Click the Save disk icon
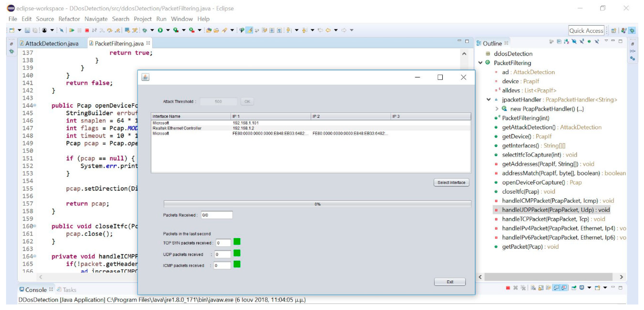Screen dimensions: 644x310 click(27, 30)
